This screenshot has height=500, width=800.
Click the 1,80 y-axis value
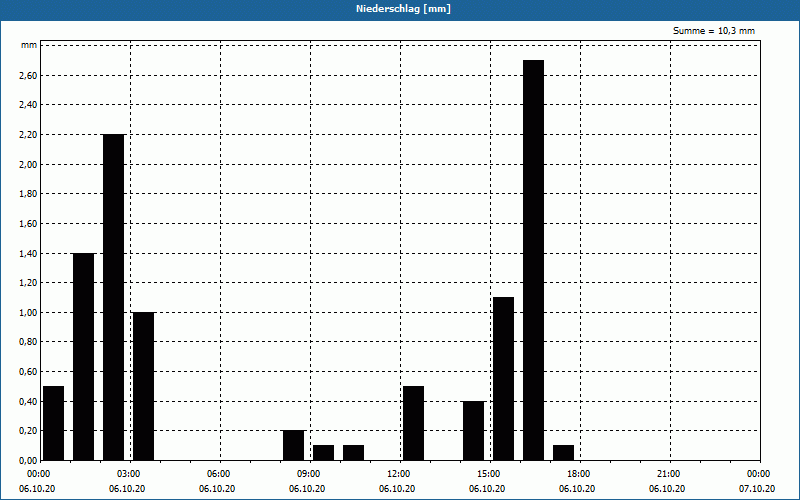click(28, 194)
